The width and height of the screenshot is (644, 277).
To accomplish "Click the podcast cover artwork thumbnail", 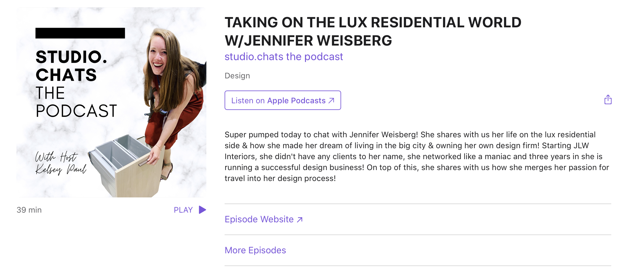I will (111, 102).
